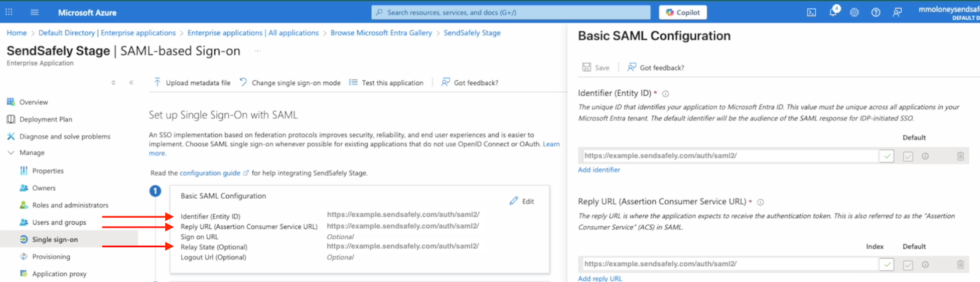This screenshot has width=980, height=282.
Task: Open Browse Microsoft Entra Gallery breadcrumb
Action: (x=381, y=33)
